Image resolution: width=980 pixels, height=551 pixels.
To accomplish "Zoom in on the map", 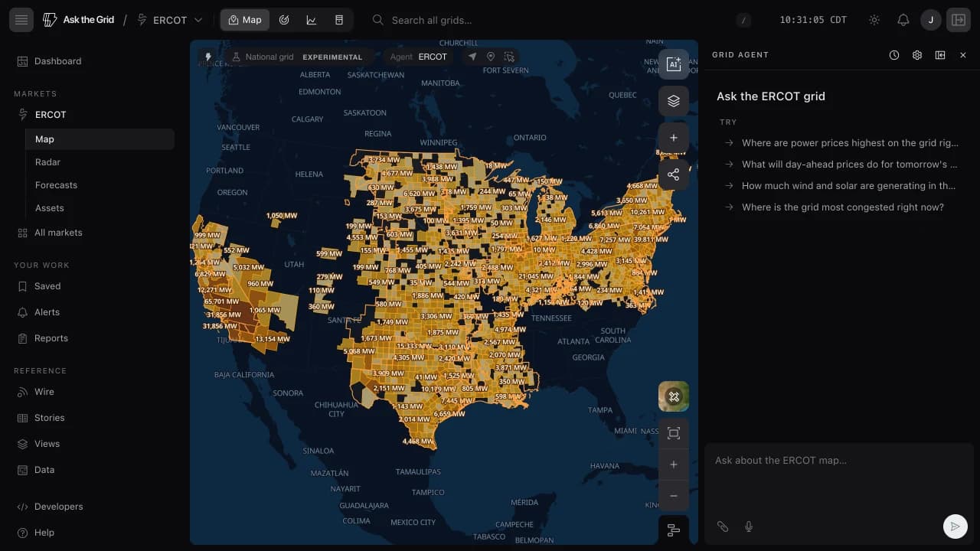I will click(674, 465).
